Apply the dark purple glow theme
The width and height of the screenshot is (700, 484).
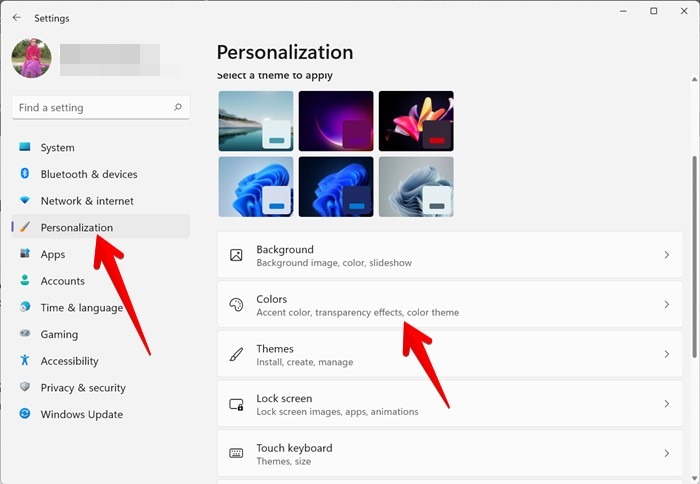tap(336, 121)
